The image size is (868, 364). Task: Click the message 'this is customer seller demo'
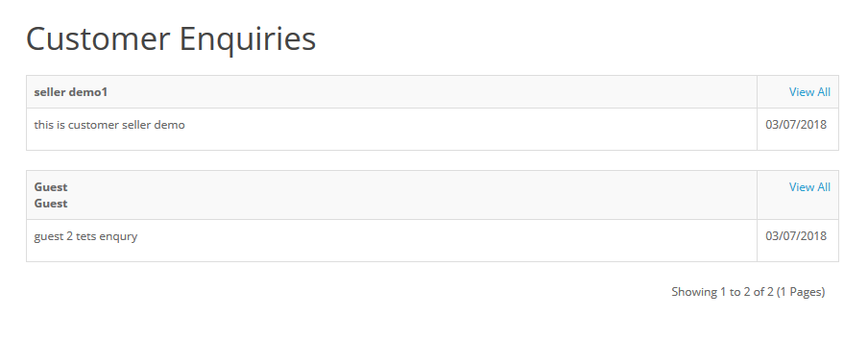[x=109, y=125]
